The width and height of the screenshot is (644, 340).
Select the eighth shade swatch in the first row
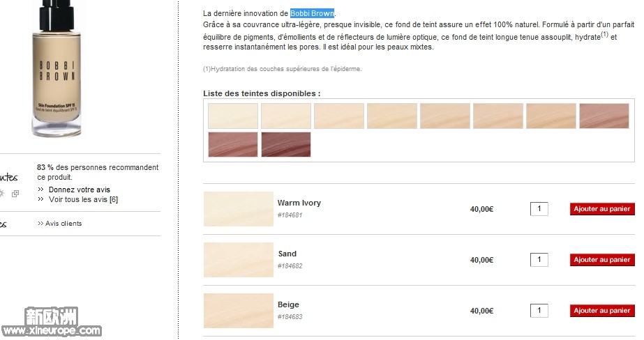(x=604, y=116)
